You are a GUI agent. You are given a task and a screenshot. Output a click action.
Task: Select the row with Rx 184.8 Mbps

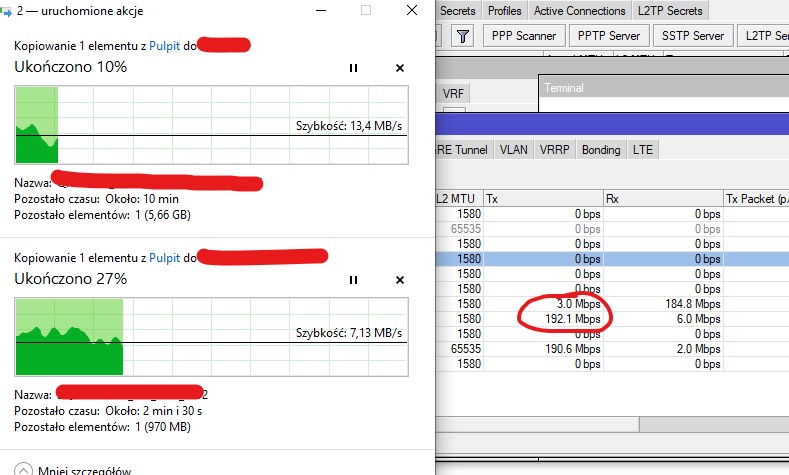[x=612, y=304]
